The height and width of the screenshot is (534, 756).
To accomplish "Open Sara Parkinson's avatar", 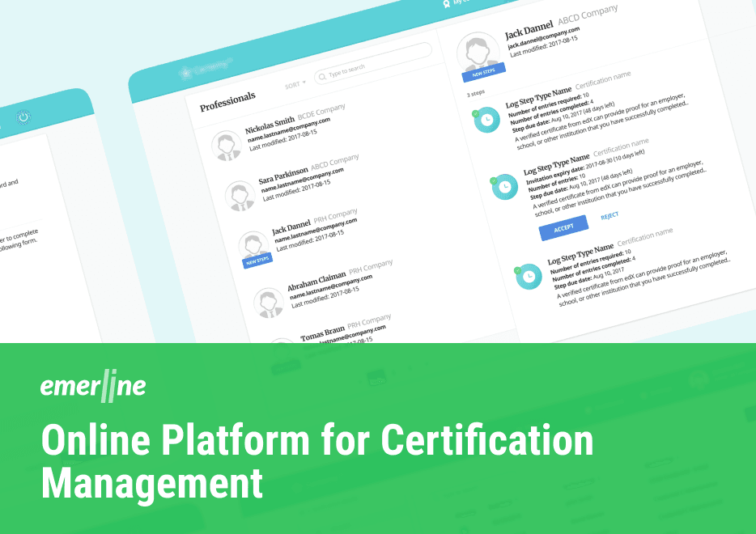I will (x=240, y=196).
